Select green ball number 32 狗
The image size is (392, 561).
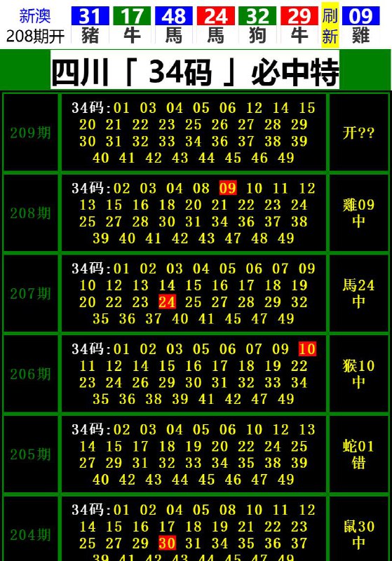point(257,26)
